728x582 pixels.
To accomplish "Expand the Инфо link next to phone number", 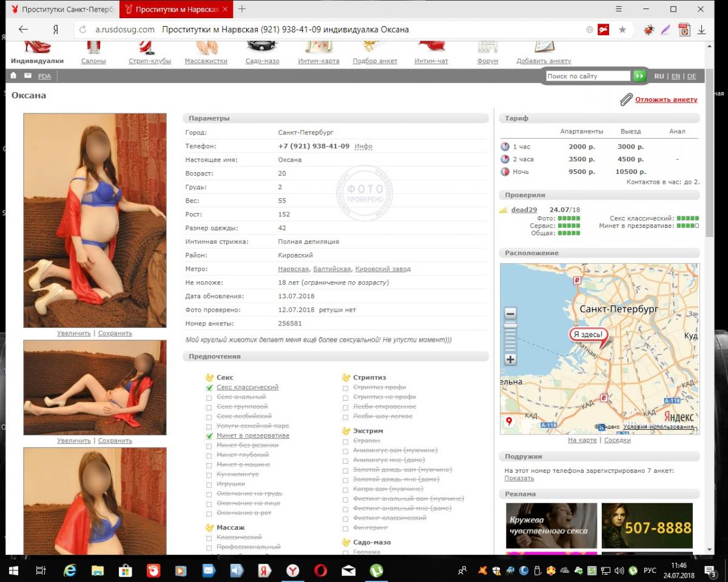I will [363, 146].
